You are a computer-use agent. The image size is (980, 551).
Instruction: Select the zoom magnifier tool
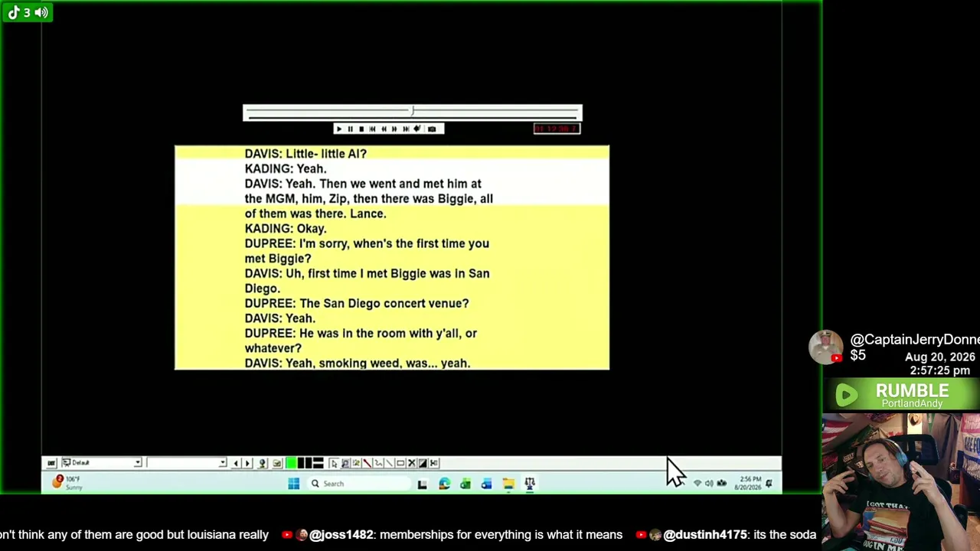pyautogui.click(x=345, y=462)
